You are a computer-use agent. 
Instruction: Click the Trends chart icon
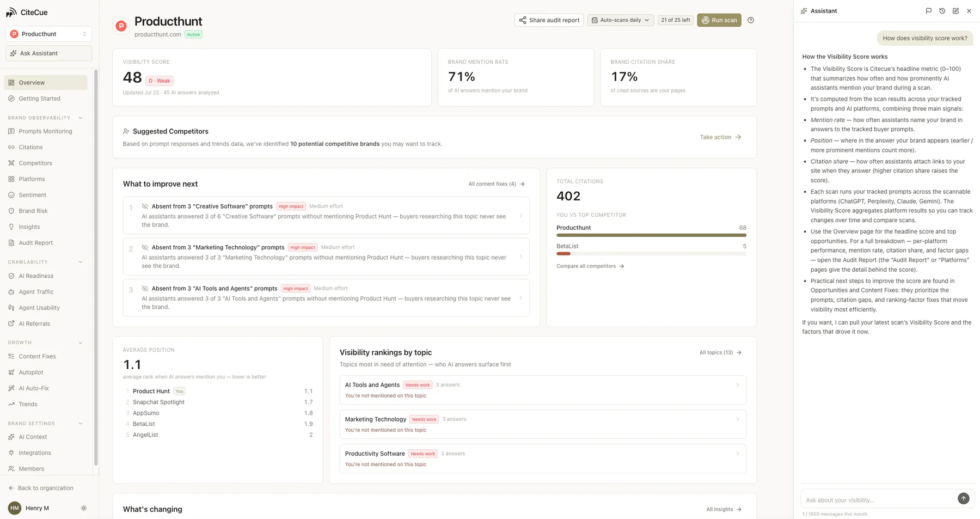tap(11, 404)
